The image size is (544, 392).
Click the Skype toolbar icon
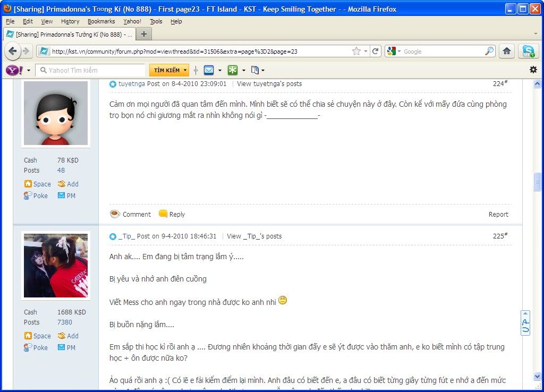click(528, 52)
